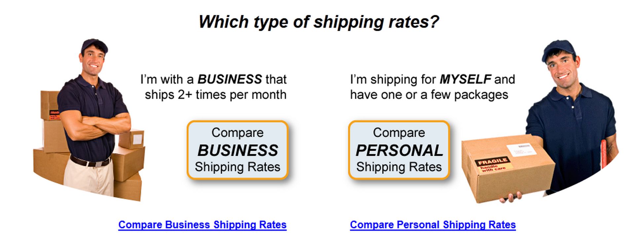Click the Compare BUSINESS Shipping Rates button

click(x=237, y=150)
